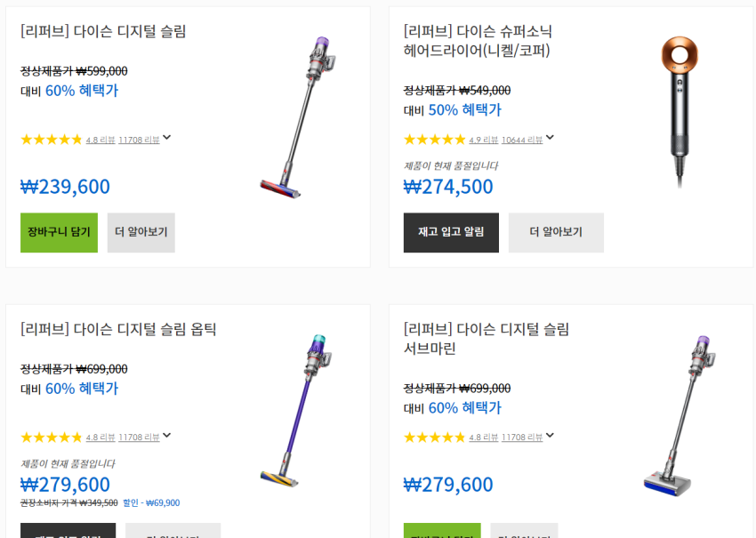Click 더 알아보기 on 디지털 슬림 card
This screenshot has height=538, width=756.
coord(141,232)
